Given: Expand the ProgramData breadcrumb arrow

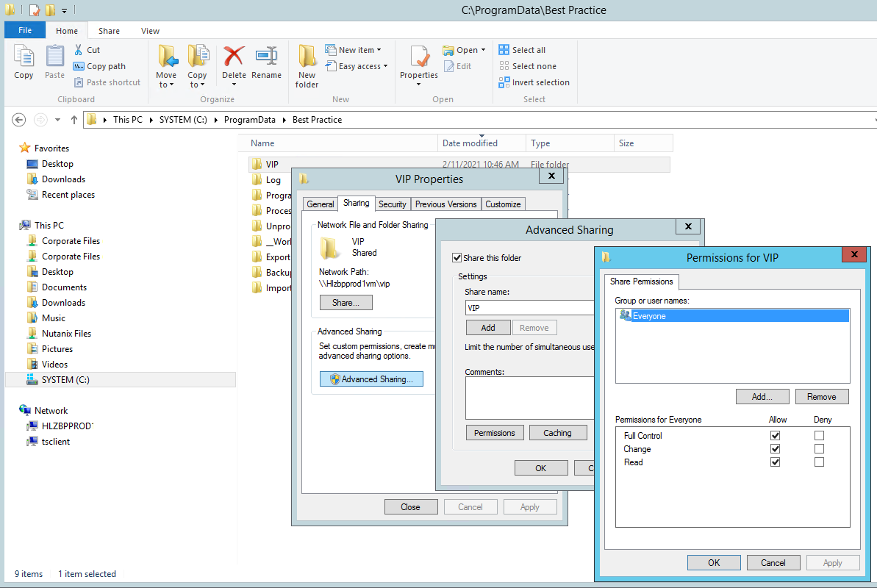Looking at the screenshot, I should coord(284,120).
